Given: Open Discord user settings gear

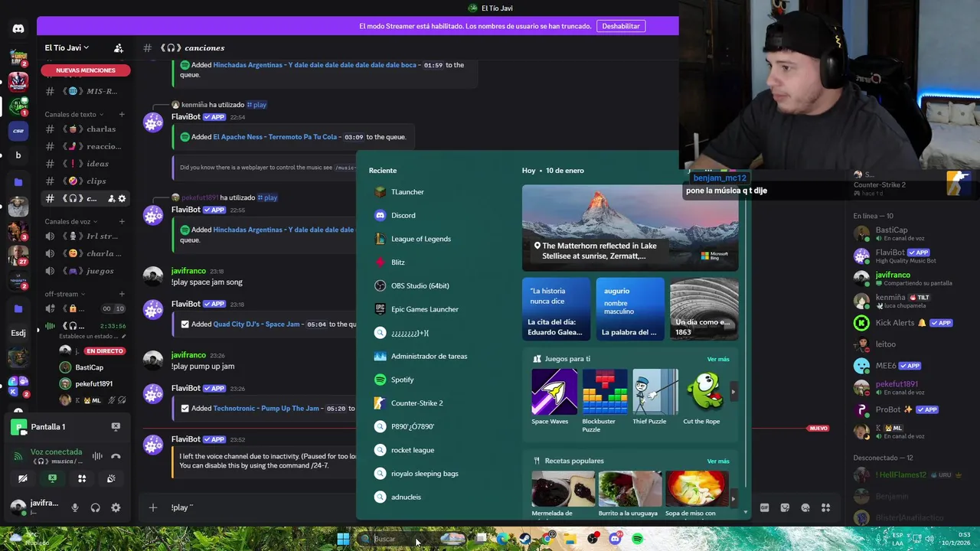Looking at the screenshot, I should (x=116, y=507).
